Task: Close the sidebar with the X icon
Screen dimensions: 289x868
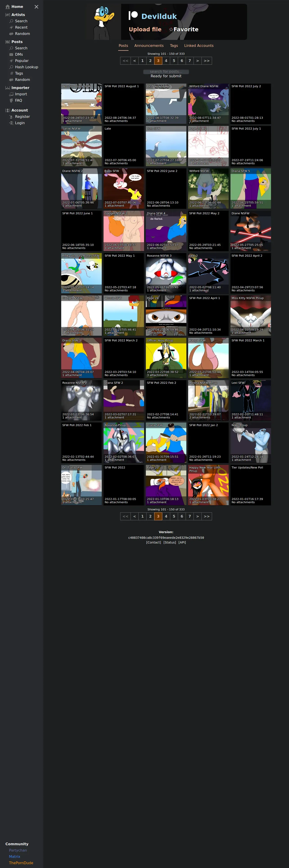Action: point(36,7)
